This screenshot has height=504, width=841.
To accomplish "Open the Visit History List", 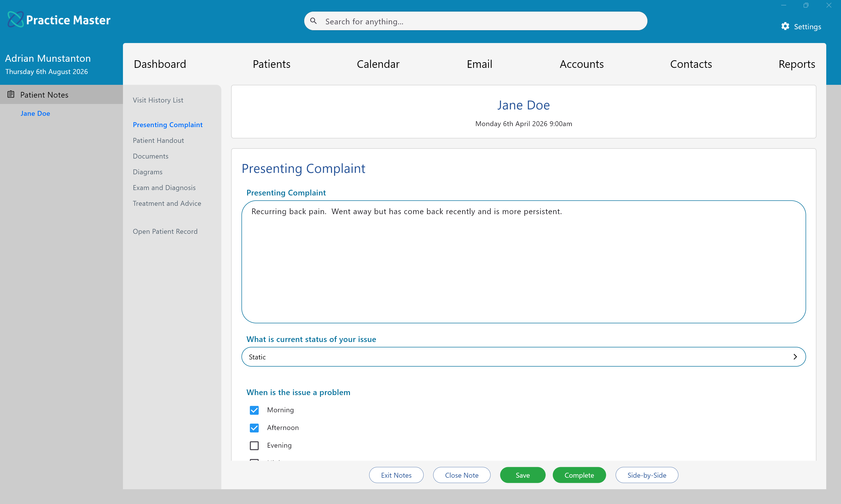I will (158, 100).
